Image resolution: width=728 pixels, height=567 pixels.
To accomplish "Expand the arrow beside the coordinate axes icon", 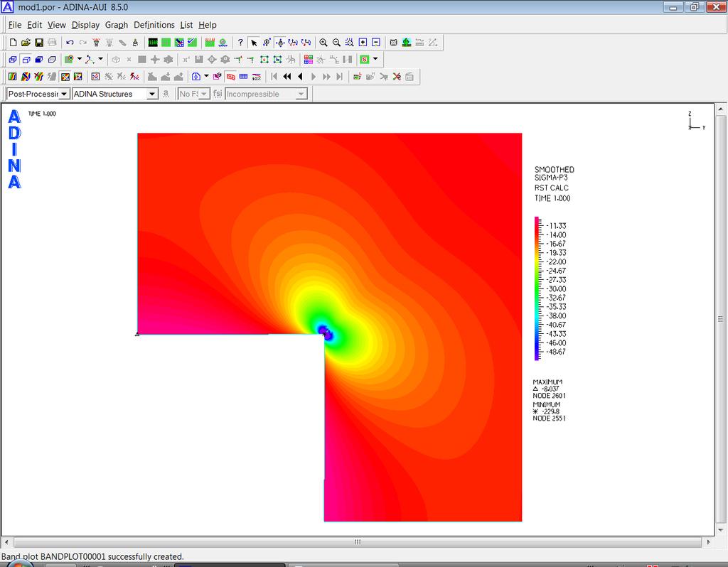I will pyautogui.click(x=100, y=59).
